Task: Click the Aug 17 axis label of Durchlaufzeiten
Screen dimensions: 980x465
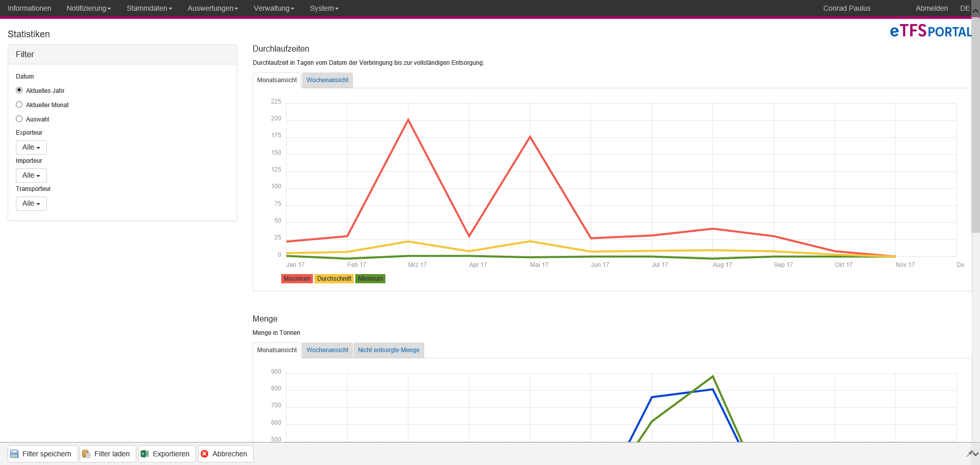Action: (x=722, y=265)
